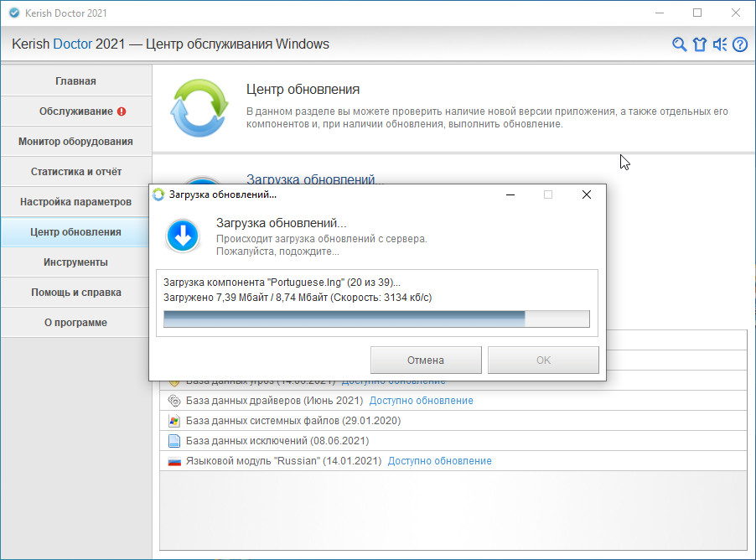Click the greyed OK button in dialog
This screenshot has width=756, height=560.
click(x=543, y=360)
